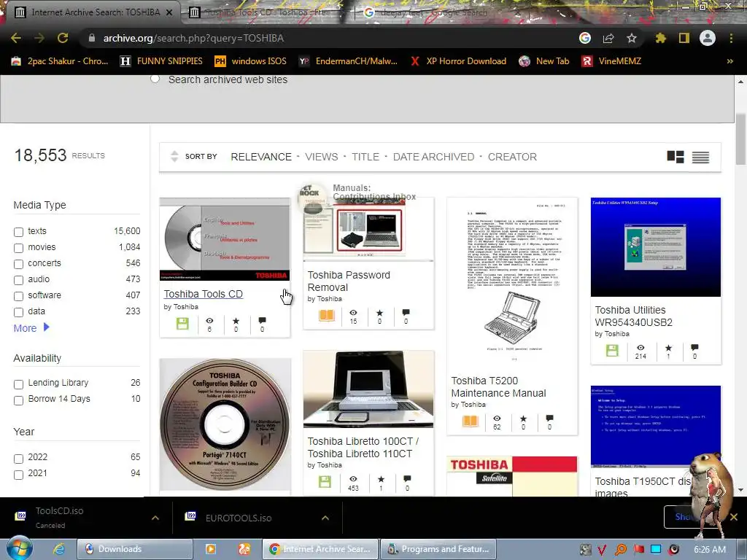Viewport: 747px width, 560px height.
Task: Open Toshiba Utilities WR954340USB2 item
Action: (634, 316)
